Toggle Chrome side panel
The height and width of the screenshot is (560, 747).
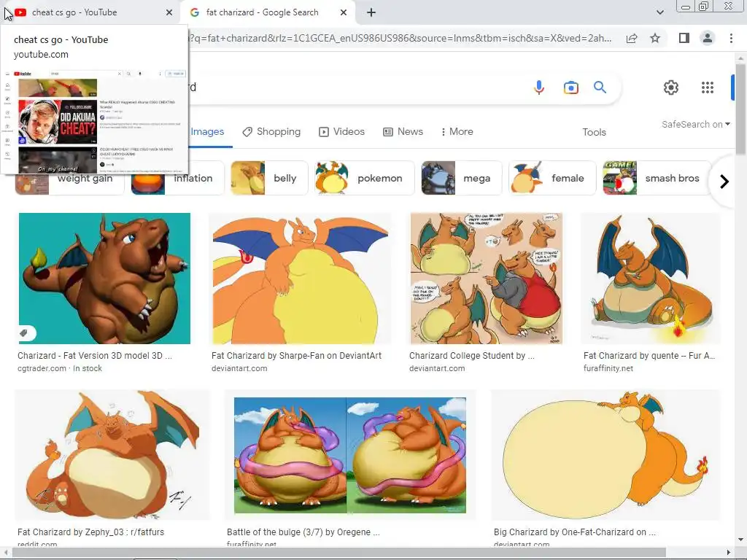684,38
